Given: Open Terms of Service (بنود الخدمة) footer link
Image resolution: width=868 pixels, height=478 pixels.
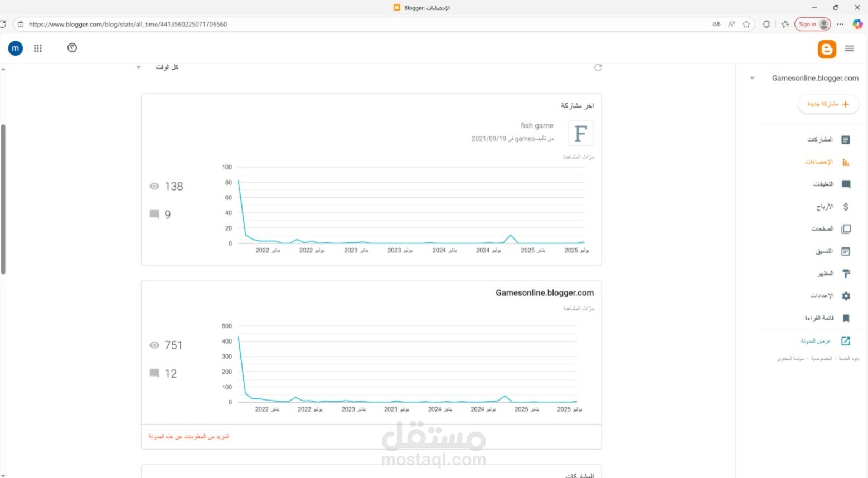Looking at the screenshot, I should tap(849, 359).
